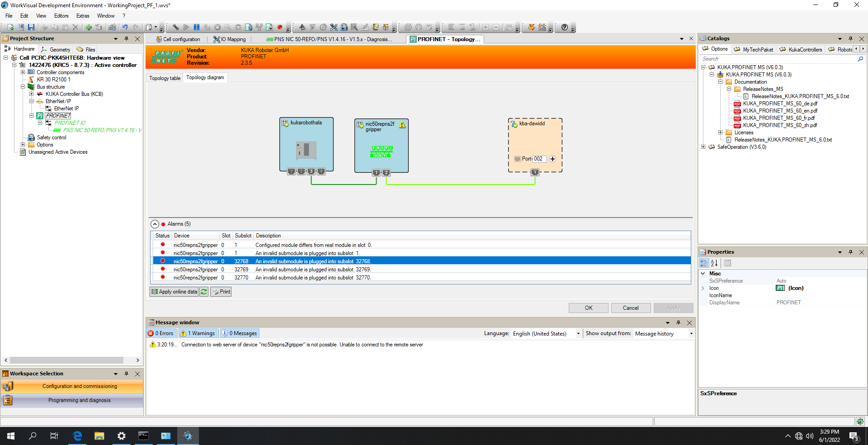Click the Print button
The image size is (868, 445).
click(221, 292)
